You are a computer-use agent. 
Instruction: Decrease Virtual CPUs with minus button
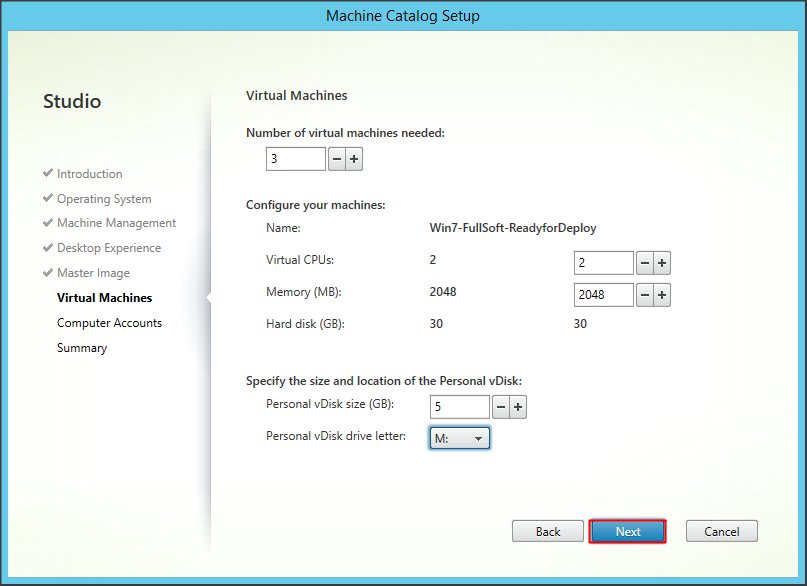point(644,263)
